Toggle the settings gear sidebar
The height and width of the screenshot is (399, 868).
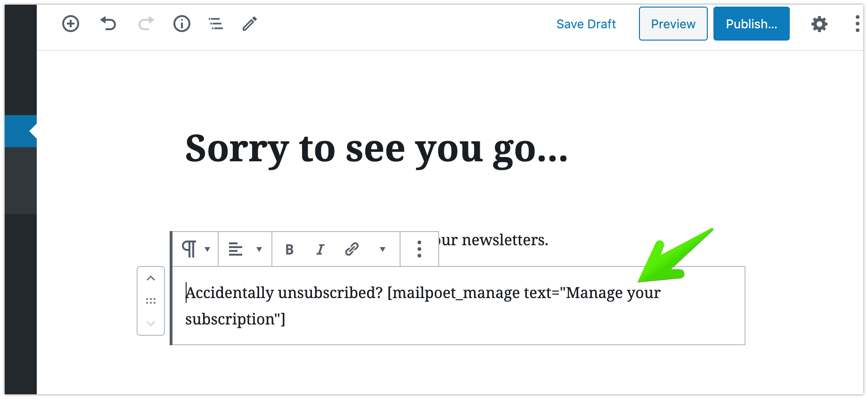819,24
